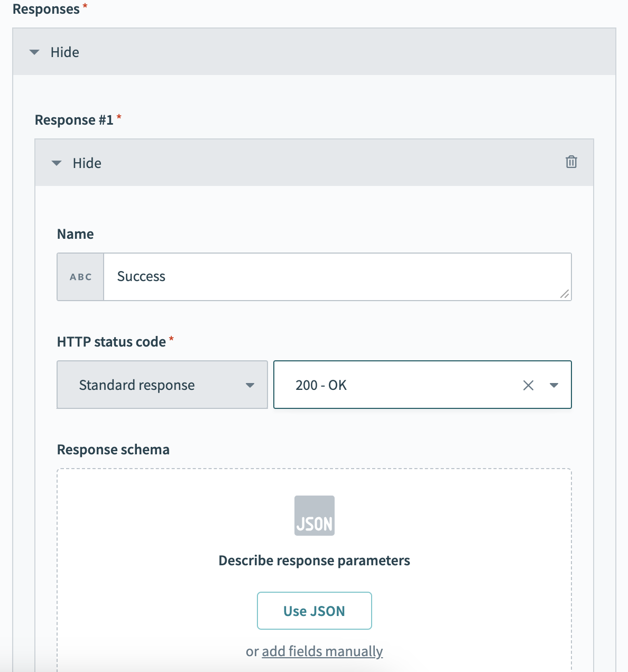Click the caret icon on the status code selector
628x672 pixels.
tap(554, 385)
